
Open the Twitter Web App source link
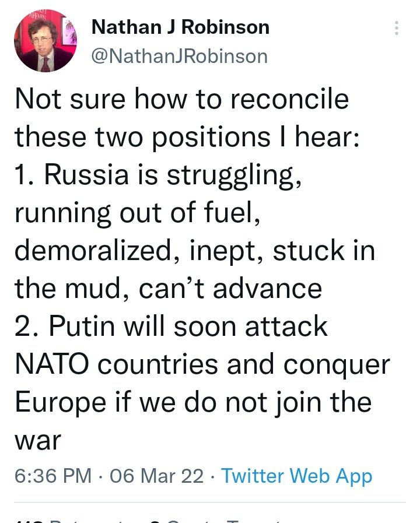tap(296, 476)
